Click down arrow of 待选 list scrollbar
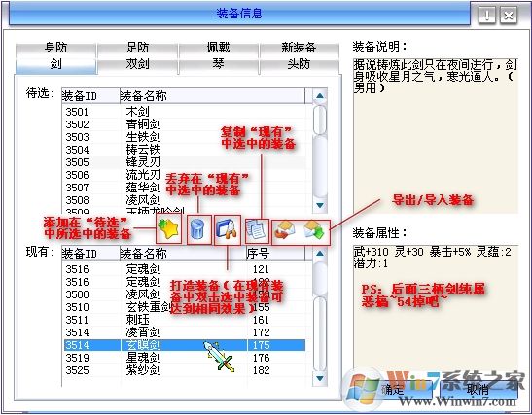Screen dimensions: 532x415 pyautogui.click(x=320, y=205)
